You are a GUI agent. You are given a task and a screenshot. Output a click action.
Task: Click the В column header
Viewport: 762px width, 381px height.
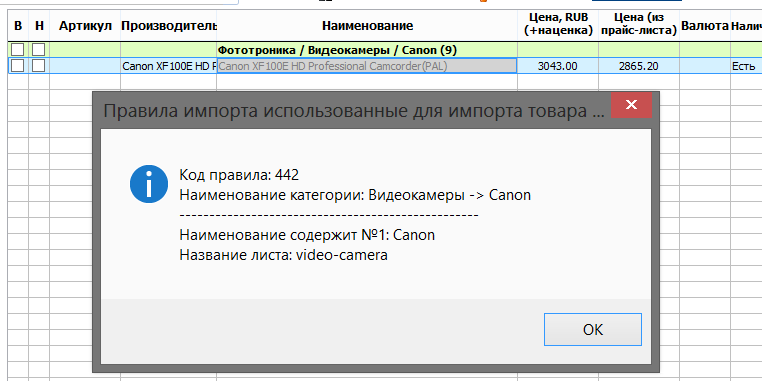18,26
